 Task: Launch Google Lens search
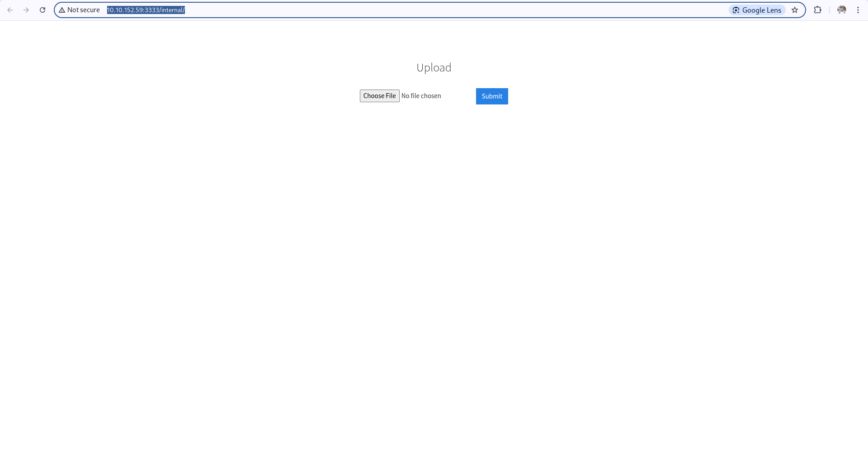(x=757, y=10)
